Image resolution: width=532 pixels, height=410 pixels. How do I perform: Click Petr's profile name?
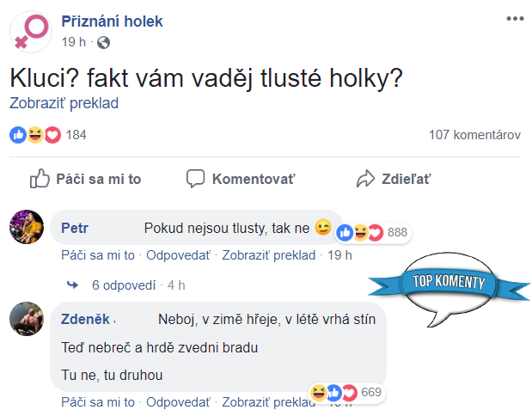pyautogui.click(x=76, y=229)
